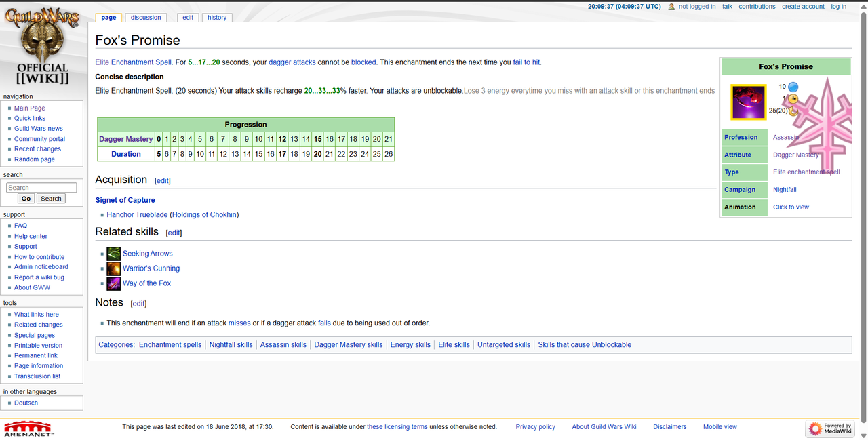Click the Search button
This screenshot has height=440, width=868.
pos(51,199)
